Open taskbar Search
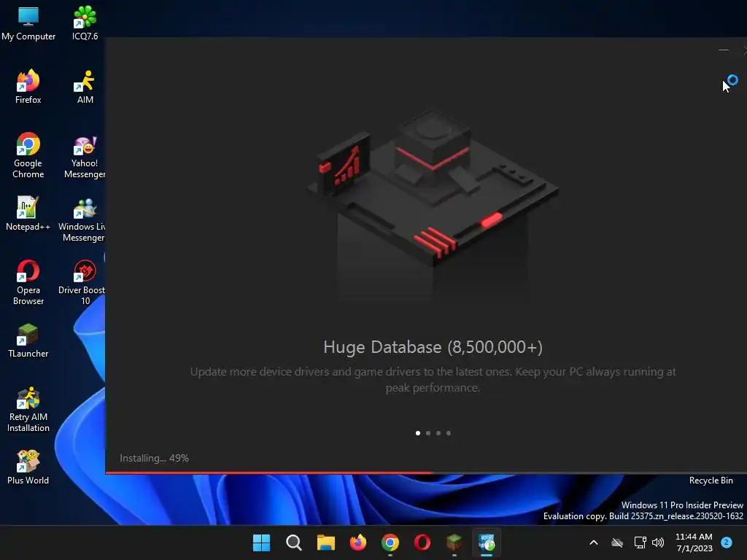Viewport: 747px width, 560px height. [293, 542]
